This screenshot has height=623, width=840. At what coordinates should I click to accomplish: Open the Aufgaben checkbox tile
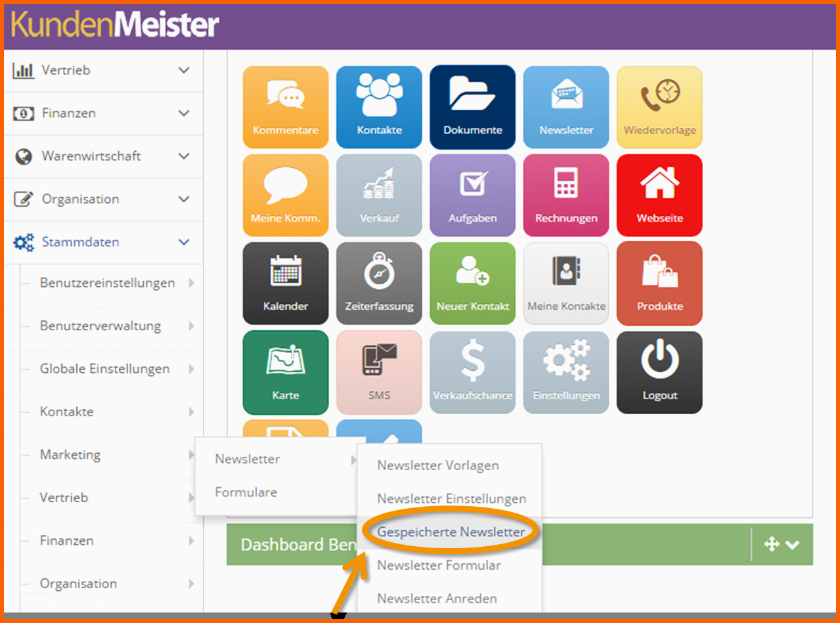click(x=473, y=195)
